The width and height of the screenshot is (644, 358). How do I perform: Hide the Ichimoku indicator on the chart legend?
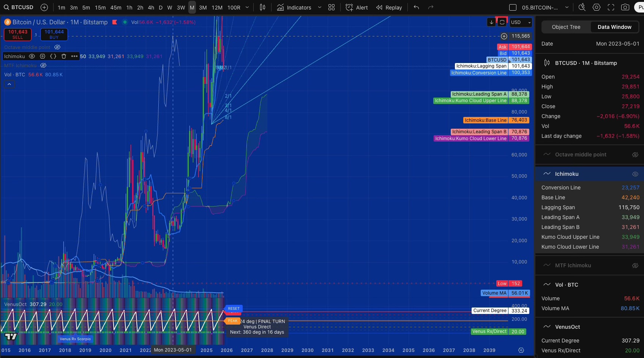pos(32,56)
